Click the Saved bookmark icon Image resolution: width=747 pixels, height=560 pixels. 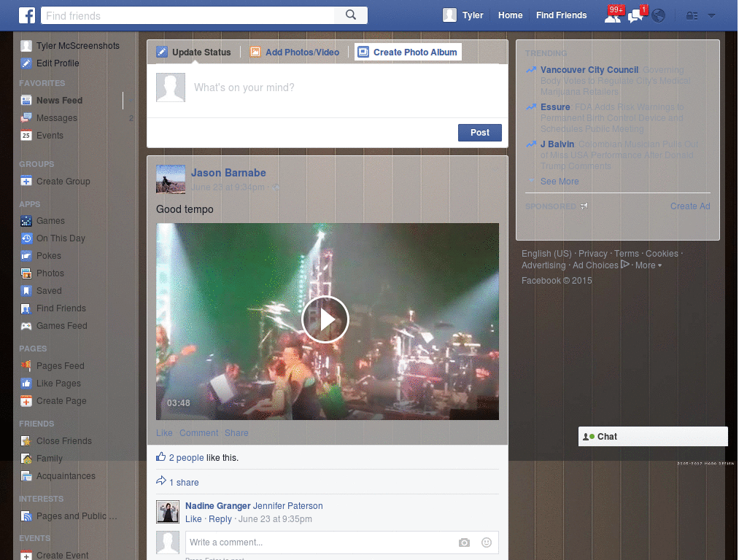[x=26, y=290]
